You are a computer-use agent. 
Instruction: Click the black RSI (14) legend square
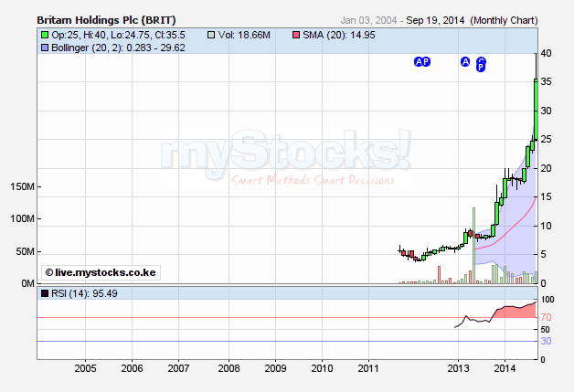(x=46, y=293)
